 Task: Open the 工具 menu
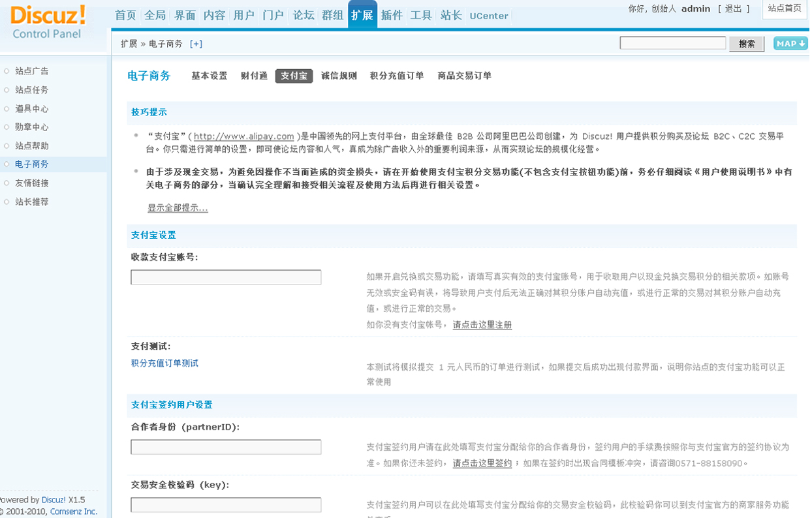coord(421,15)
